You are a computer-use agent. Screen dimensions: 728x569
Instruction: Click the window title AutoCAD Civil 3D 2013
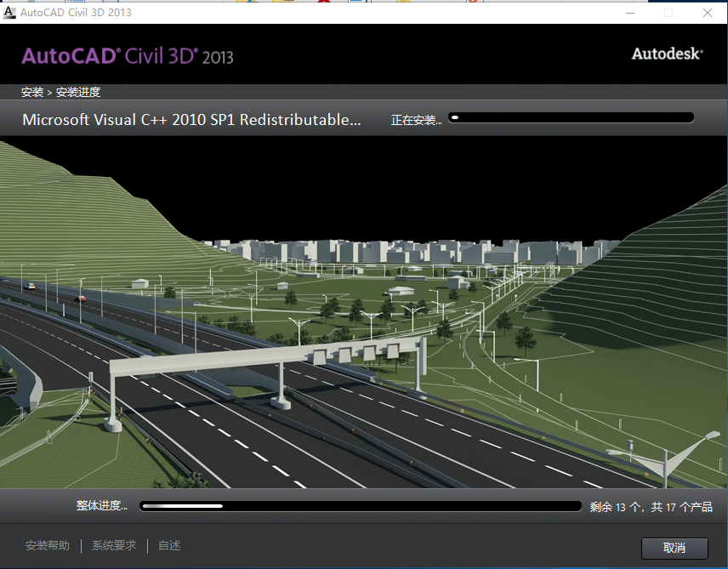pyautogui.click(x=76, y=13)
